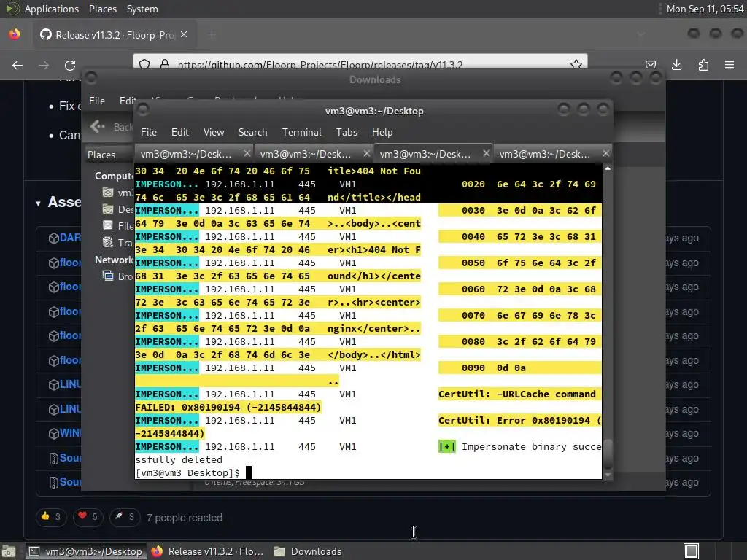Select the home folder icon in Downloads sidebar
Image resolution: width=747 pixels, height=560 pixels.
[x=108, y=192]
